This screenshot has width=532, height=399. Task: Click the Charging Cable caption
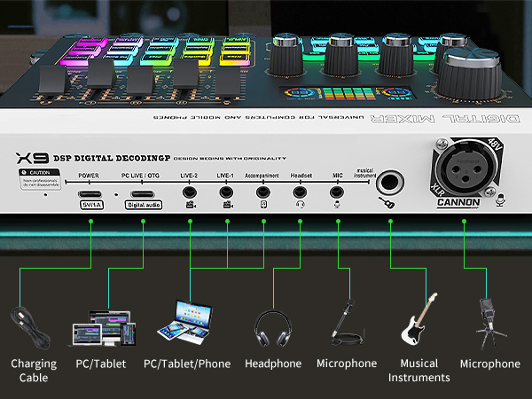click(34, 371)
